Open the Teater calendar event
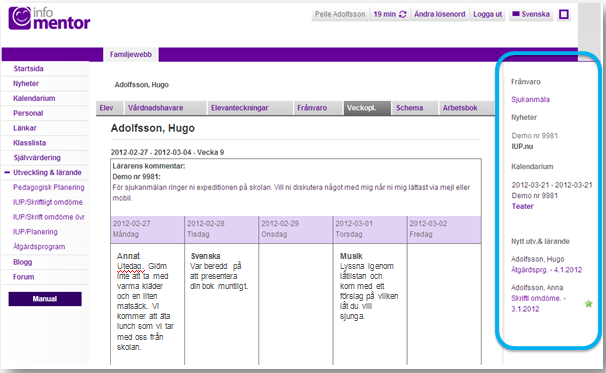Image resolution: width=606 pixels, height=373 pixels. pos(523,206)
